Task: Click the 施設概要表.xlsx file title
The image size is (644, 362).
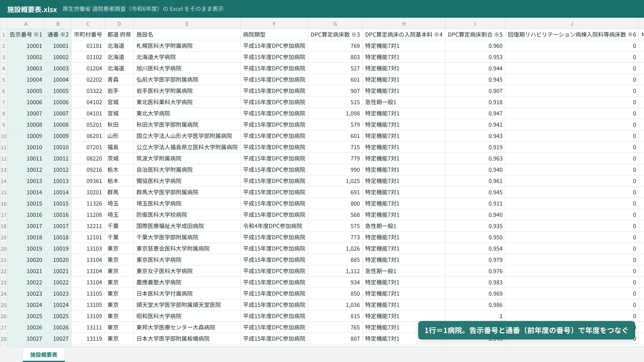Action: point(32,9)
